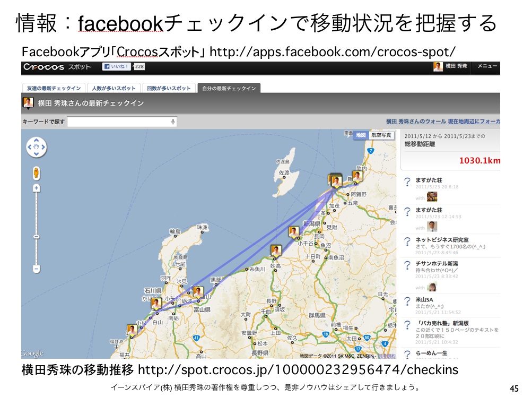Switch to 友達の最新チェックイン tab
The width and height of the screenshot is (532, 397).
[x=54, y=88]
